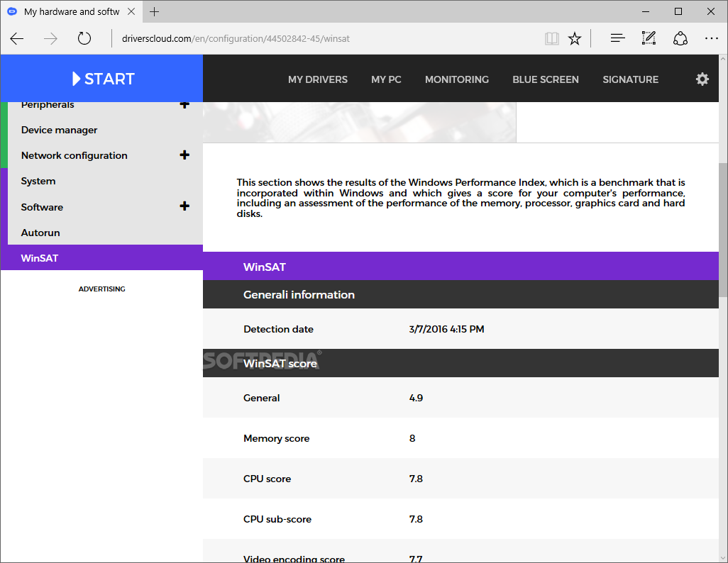
Task: Select the 4.9 General score value
Action: point(416,398)
